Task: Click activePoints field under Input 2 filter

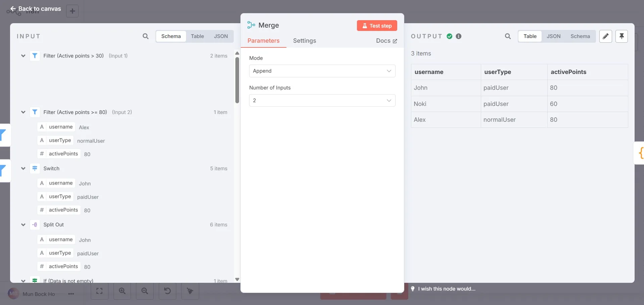Action: [x=59, y=154]
